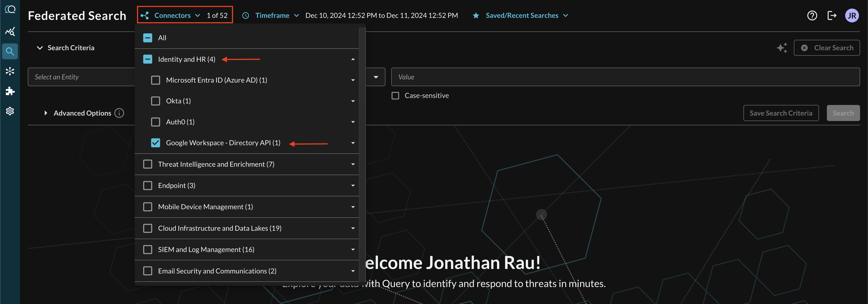Check Microsoft Entra ID (Azure AD) checkbox
This screenshot has width=868, height=304.
pos(155,80)
